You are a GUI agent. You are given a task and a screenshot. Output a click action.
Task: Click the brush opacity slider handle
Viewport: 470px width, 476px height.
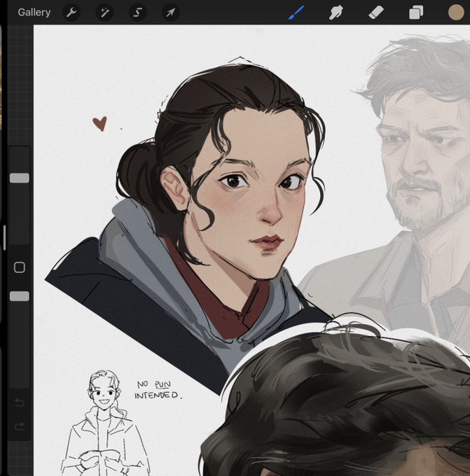click(20, 296)
